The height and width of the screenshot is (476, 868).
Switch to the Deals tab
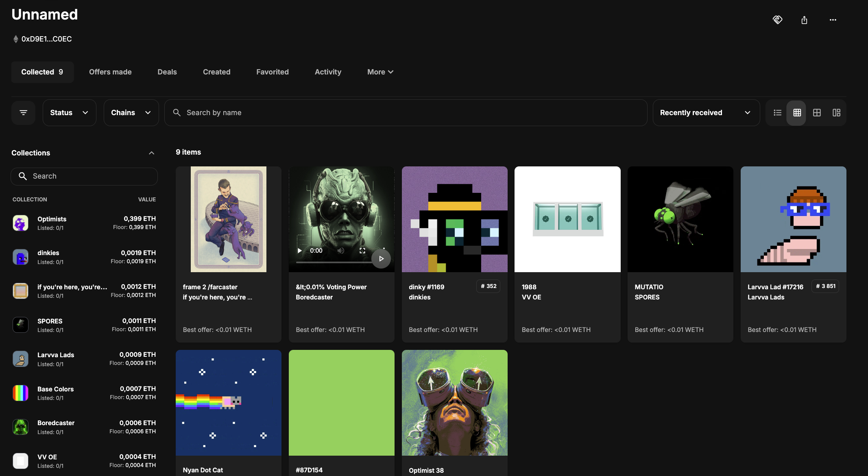pos(167,72)
